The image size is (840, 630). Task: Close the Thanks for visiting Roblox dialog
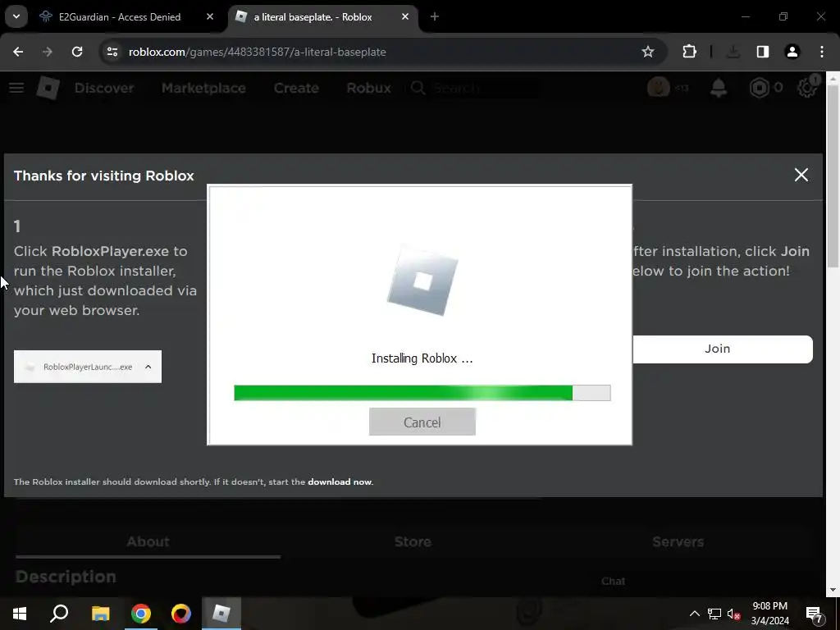(801, 175)
